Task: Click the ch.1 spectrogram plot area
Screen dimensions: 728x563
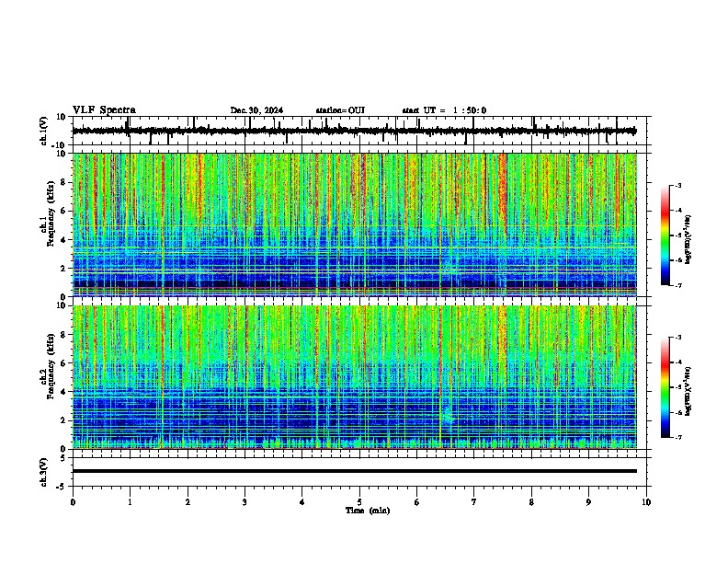Action: coord(355,224)
